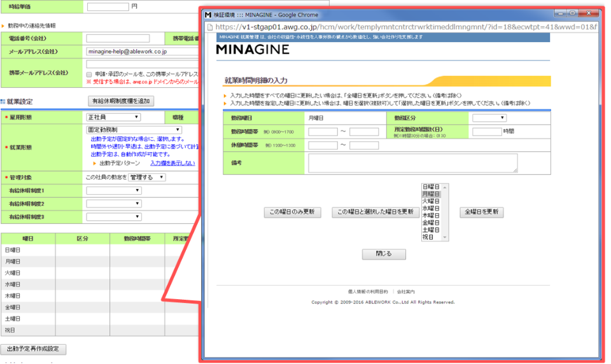Click 日曜日 row in background schedule table
611x364 pixels.
coord(100,250)
